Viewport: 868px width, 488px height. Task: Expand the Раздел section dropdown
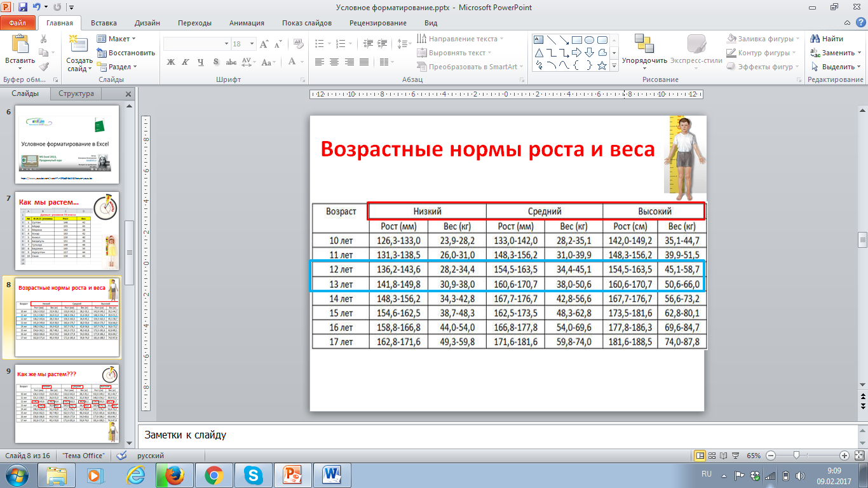pyautogui.click(x=117, y=67)
